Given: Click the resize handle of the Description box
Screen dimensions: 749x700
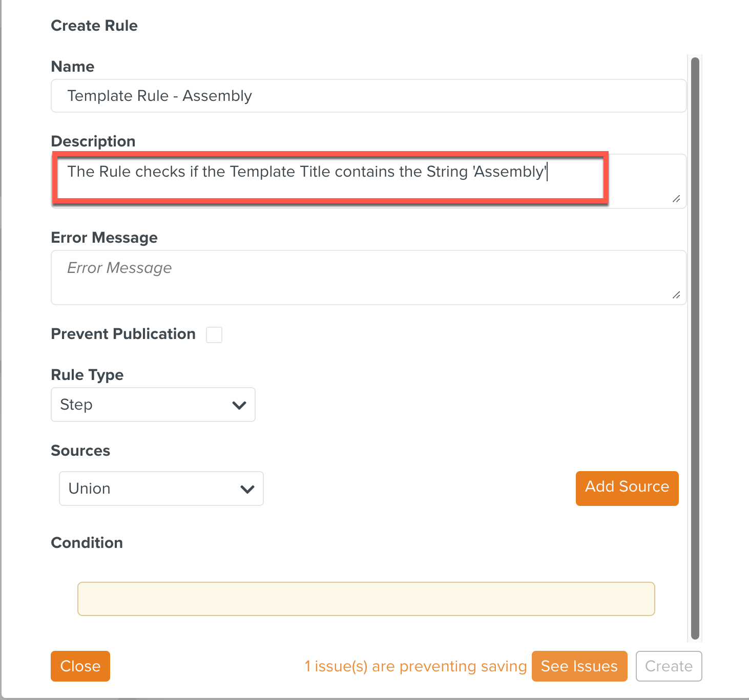Looking at the screenshot, I should (x=676, y=199).
